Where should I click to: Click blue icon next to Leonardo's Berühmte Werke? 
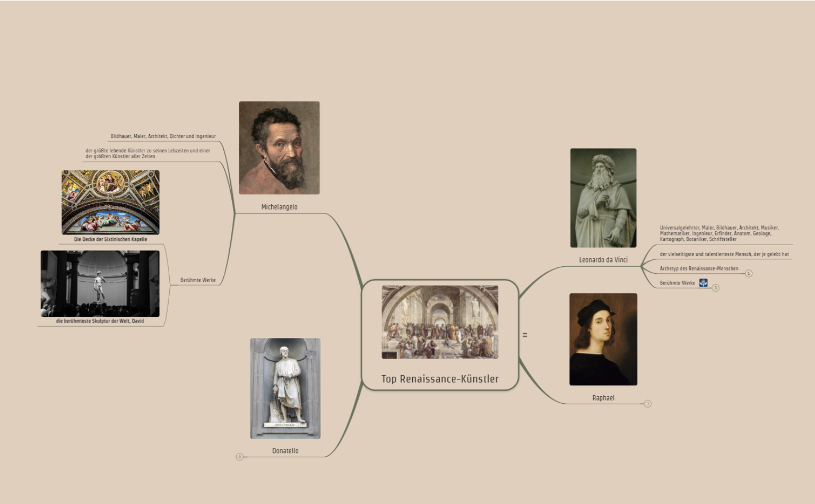[703, 283]
